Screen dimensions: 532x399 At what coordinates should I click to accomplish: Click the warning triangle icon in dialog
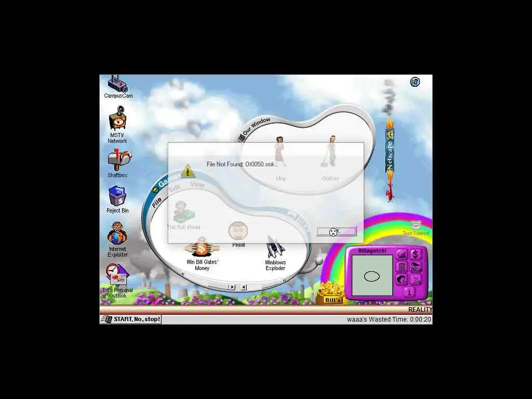coord(188,171)
